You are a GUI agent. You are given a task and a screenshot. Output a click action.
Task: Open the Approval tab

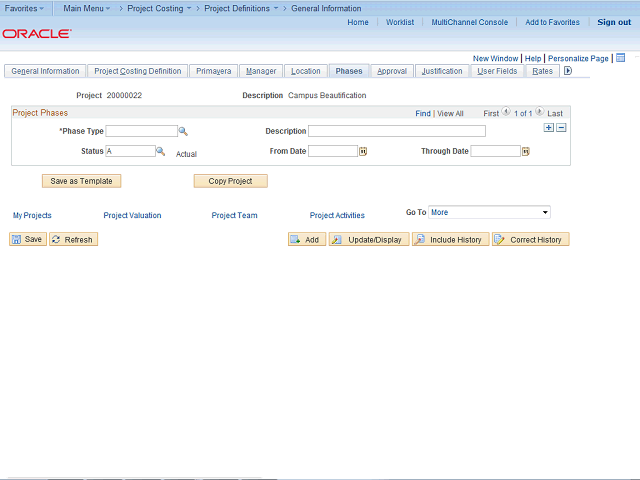pyautogui.click(x=392, y=71)
